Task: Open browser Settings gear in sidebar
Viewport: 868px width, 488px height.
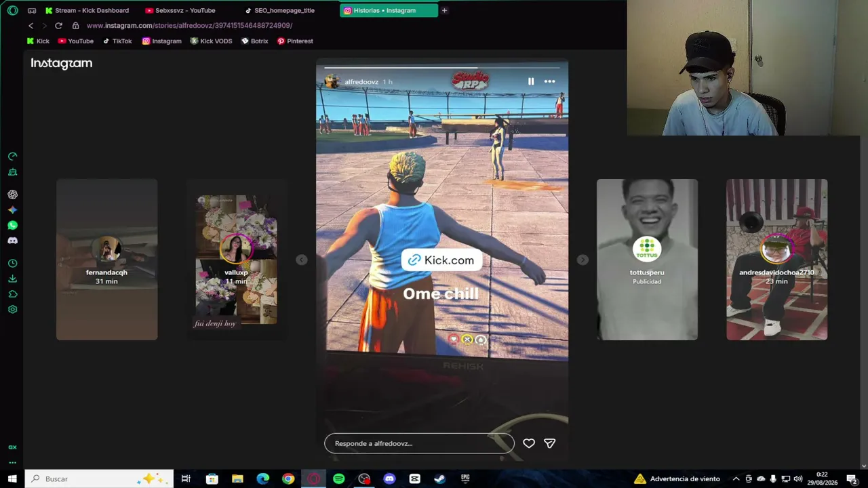Action: [x=12, y=310]
